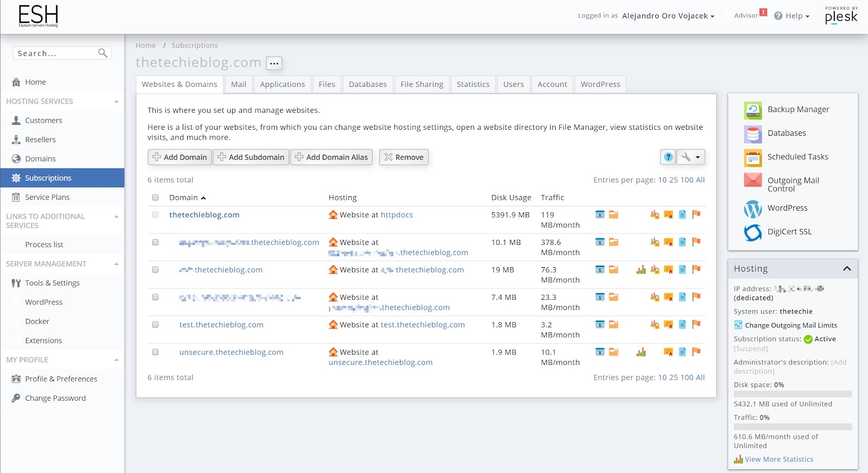The width and height of the screenshot is (868, 473).
Task: Switch to the Mail tab
Action: [239, 84]
